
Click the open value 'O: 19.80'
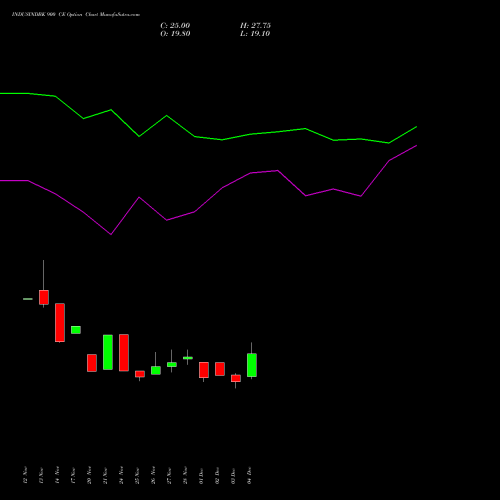click(175, 34)
